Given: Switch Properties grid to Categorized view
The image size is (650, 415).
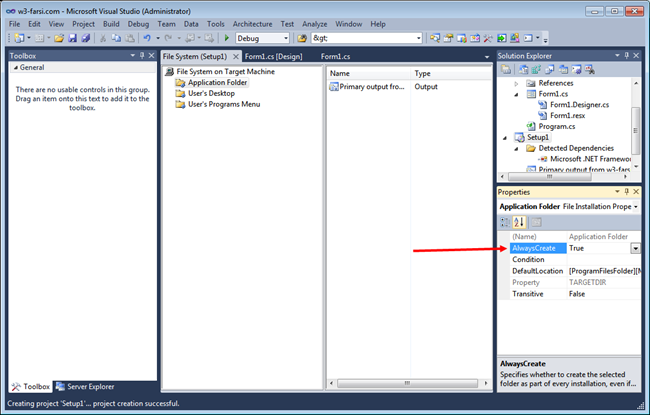Looking at the screenshot, I should point(505,223).
